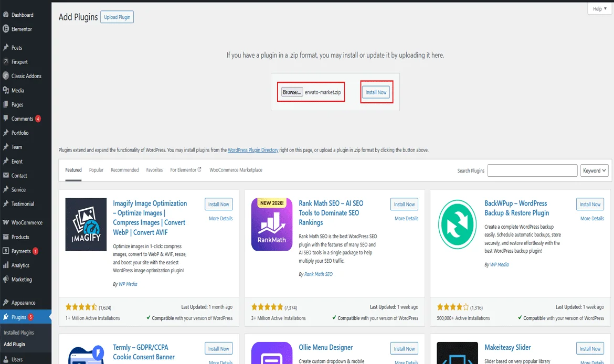Click the Analytics bar chart icon
The width and height of the screenshot is (614, 364).
pos(6,265)
